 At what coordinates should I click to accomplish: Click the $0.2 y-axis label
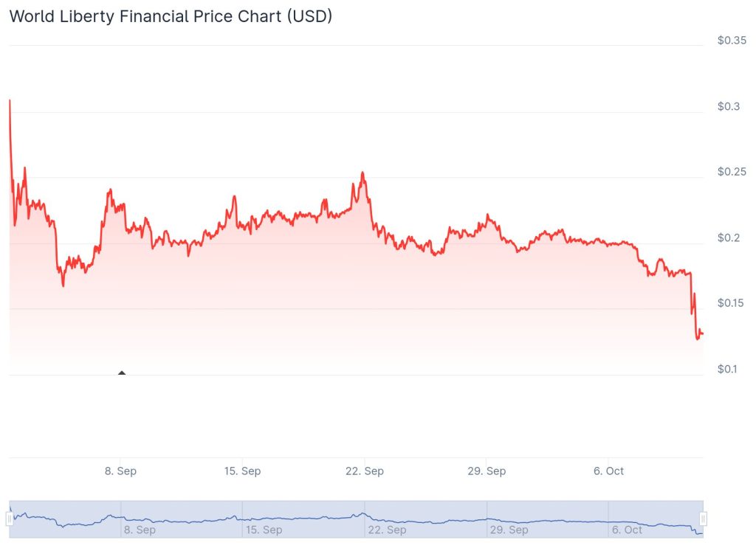[x=729, y=238]
